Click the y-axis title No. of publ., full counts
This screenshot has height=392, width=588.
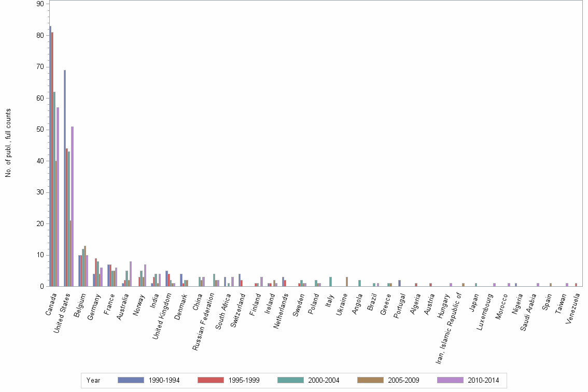[8, 141]
